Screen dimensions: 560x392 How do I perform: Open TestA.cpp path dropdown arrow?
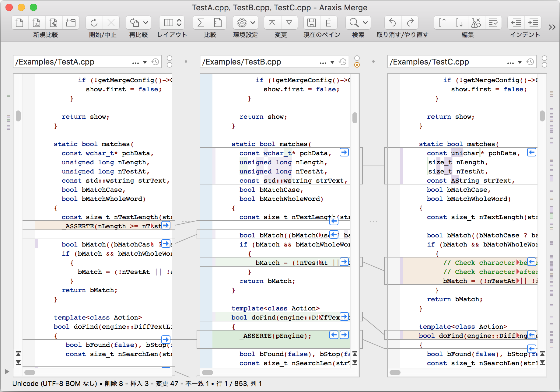tap(145, 62)
